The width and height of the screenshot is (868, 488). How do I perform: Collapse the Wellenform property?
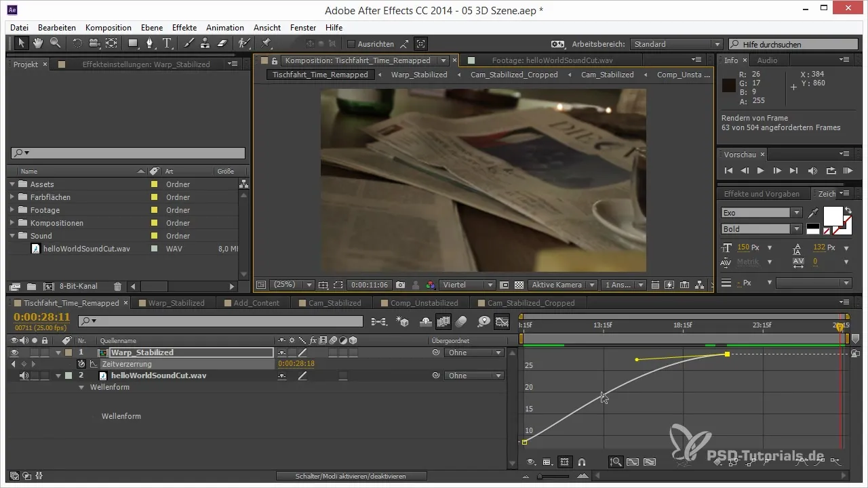tap(82, 387)
